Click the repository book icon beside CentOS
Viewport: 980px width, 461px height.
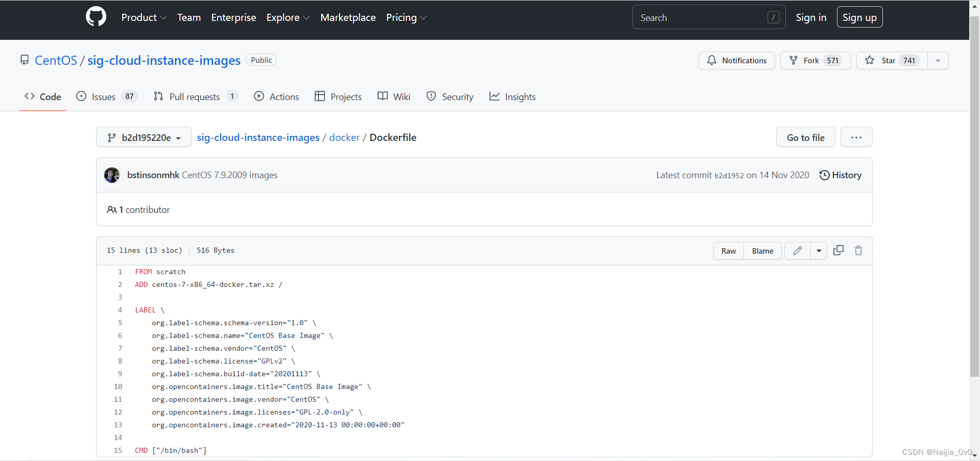coord(25,60)
